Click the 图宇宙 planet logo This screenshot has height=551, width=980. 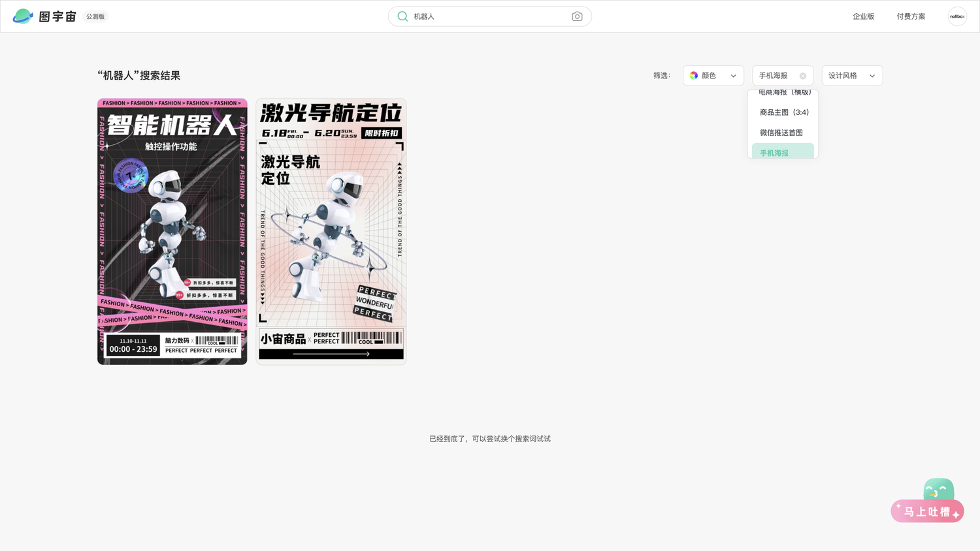coord(23,16)
